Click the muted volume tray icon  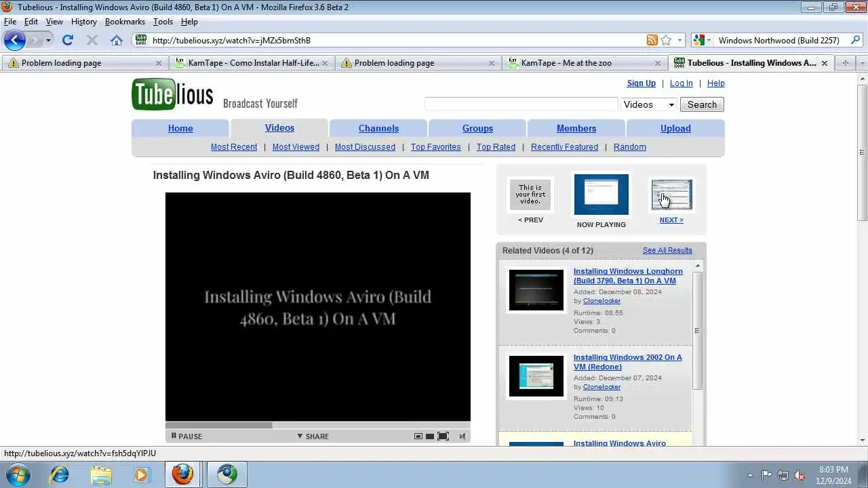click(800, 475)
